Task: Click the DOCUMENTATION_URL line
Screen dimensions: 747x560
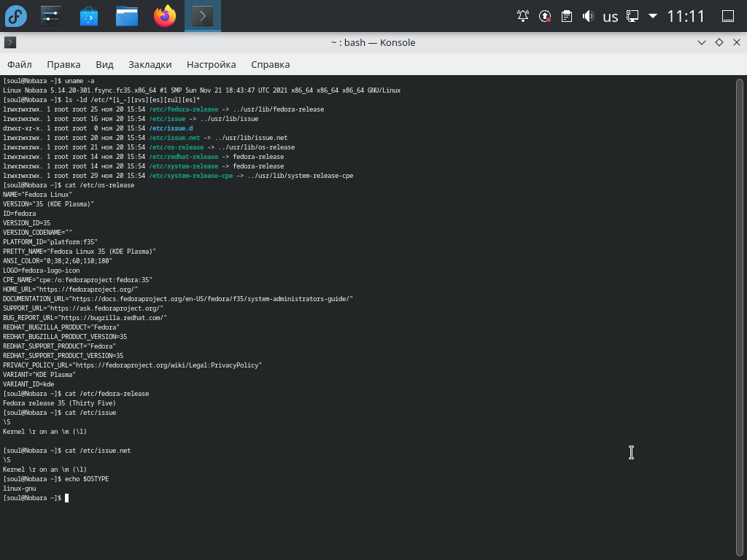Action: (x=178, y=299)
